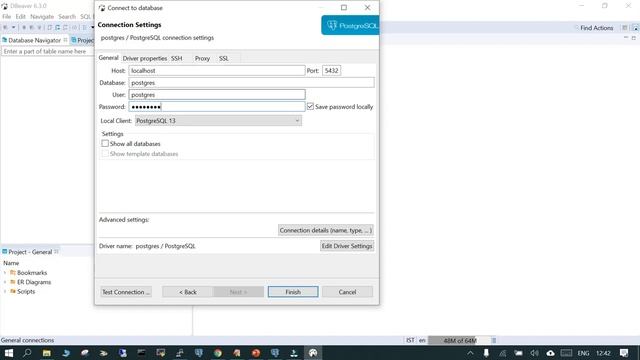Expand the Bookmarks tree node
This screenshot has width=640, height=360.
(5, 273)
